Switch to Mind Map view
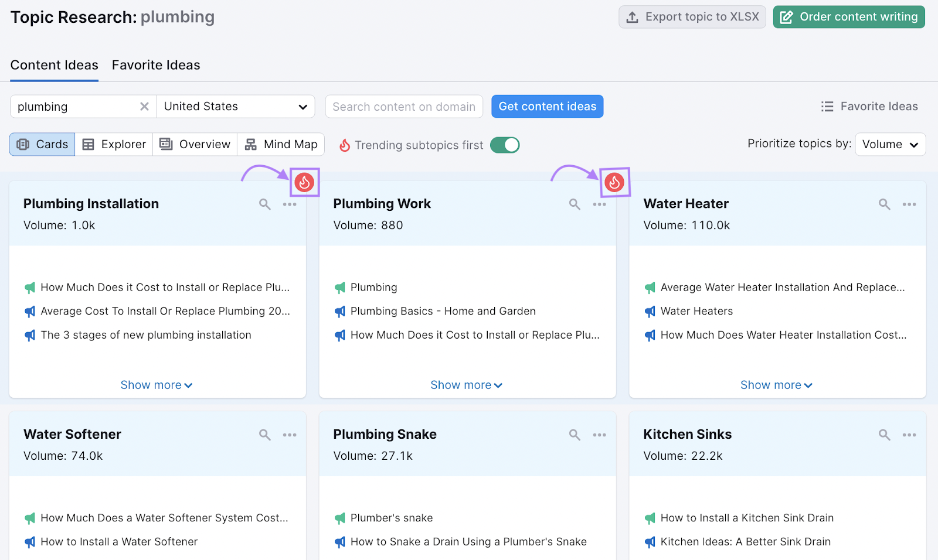Screen dimensions: 938x560 [281, 144]
